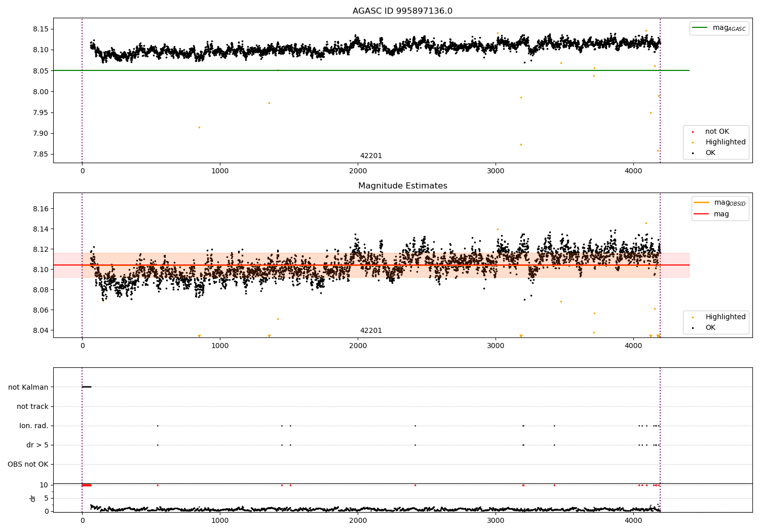Click the Magnitude Estimates title
The image size is (760, 532).
(x=402, y=186)
